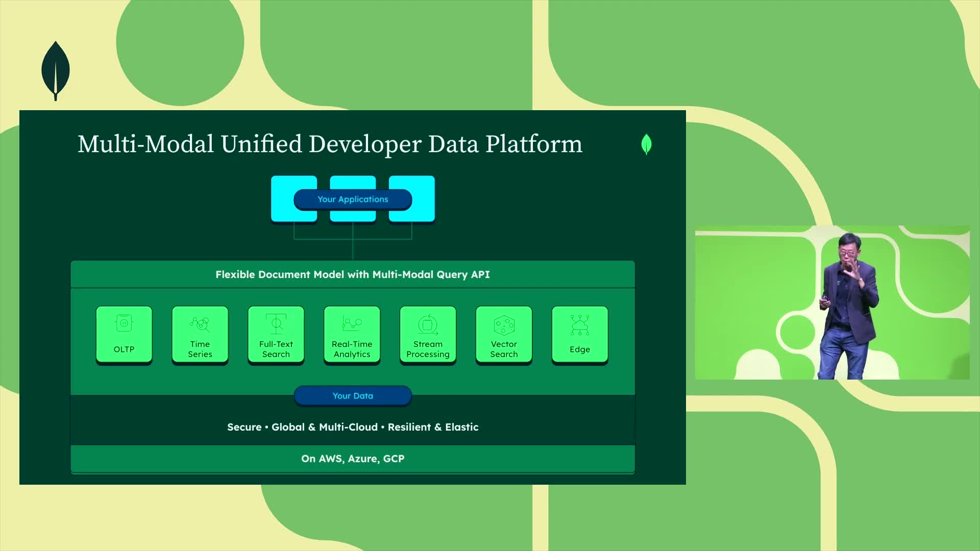Click the rightmost cyan application box
This screenshot has width=980, height=551.
pyautogui.click(x=424, y=199)
